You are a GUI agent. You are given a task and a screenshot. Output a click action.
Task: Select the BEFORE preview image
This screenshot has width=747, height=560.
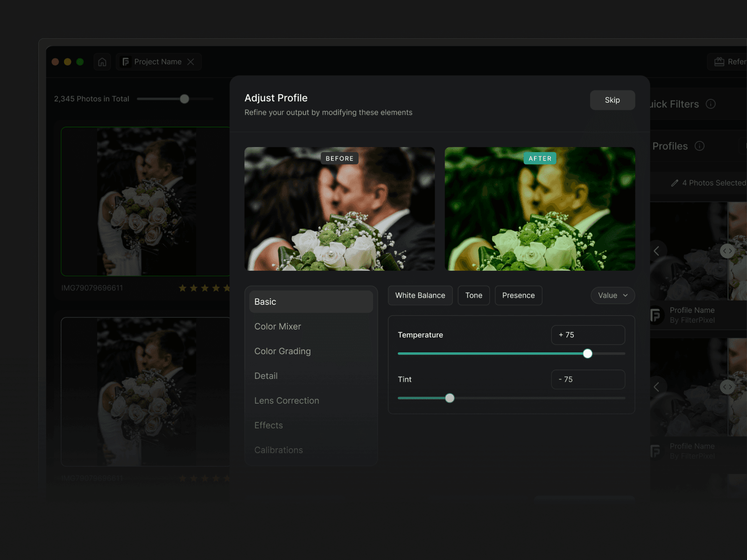pos(339,209)
